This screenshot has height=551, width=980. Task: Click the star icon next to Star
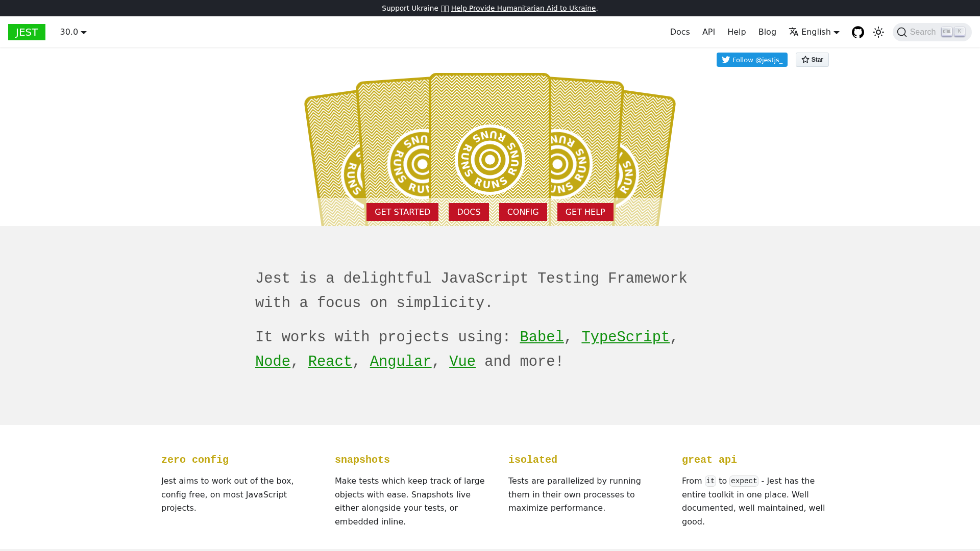[x=805, y=60]
